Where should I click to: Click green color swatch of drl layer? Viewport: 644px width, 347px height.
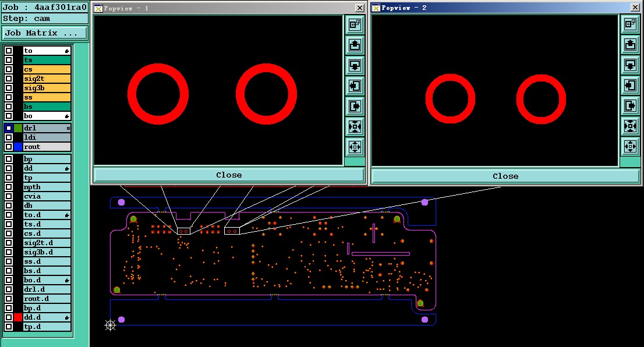[18, 128]
